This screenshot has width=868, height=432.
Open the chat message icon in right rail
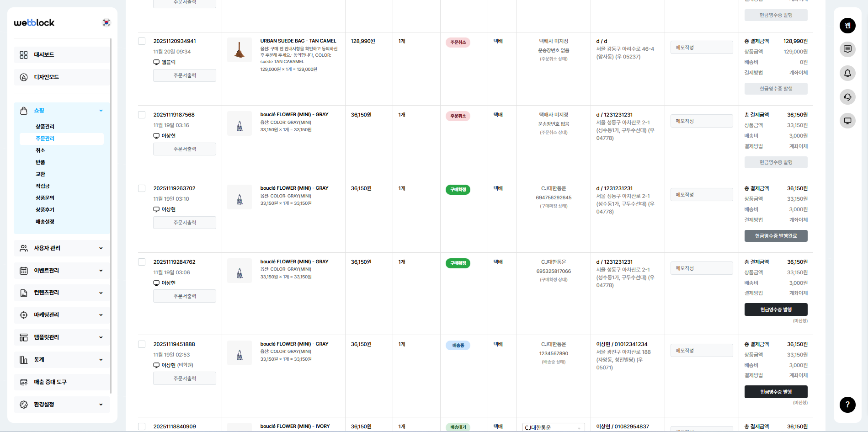click(x=847, y=49)
